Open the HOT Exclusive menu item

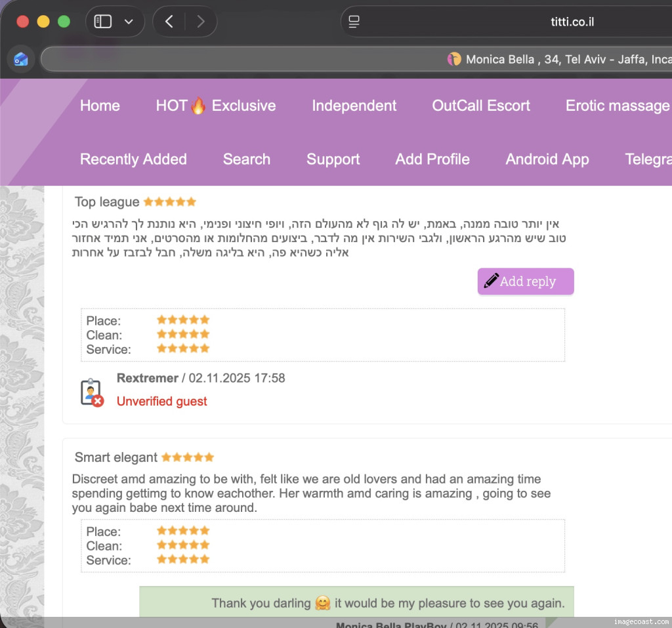pyautogui.click(x=215, y=106)
